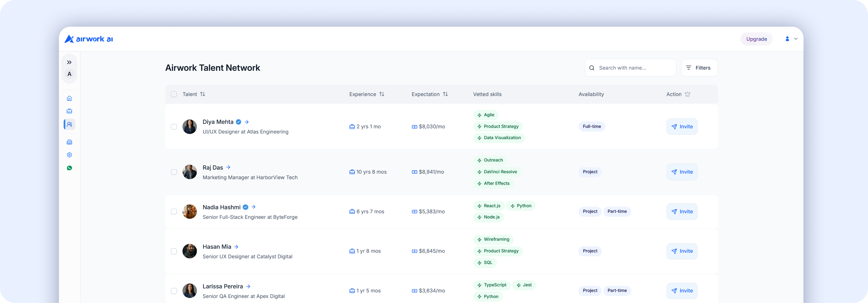Click the workspace avatar letter A
Image resolution: width=868 pixels, height=303 pixels.
[x=69, y=74]
